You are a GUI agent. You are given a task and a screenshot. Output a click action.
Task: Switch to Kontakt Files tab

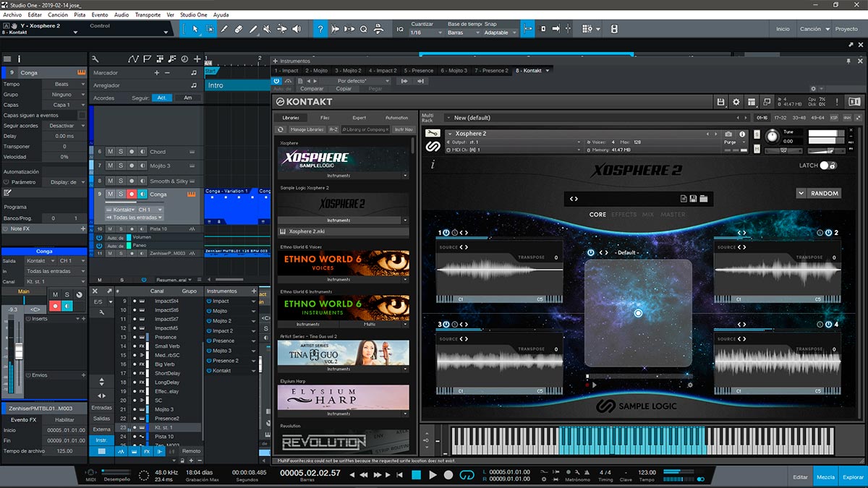325,117
